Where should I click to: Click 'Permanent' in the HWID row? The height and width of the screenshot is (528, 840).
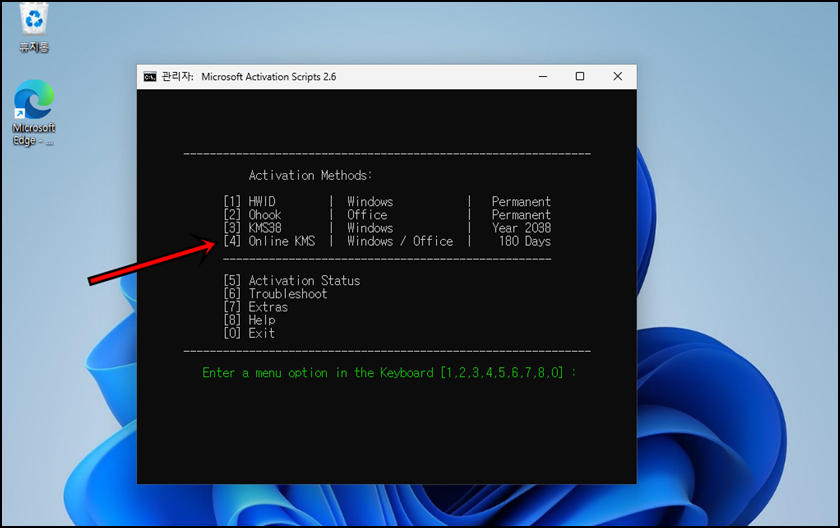[521, 201]
